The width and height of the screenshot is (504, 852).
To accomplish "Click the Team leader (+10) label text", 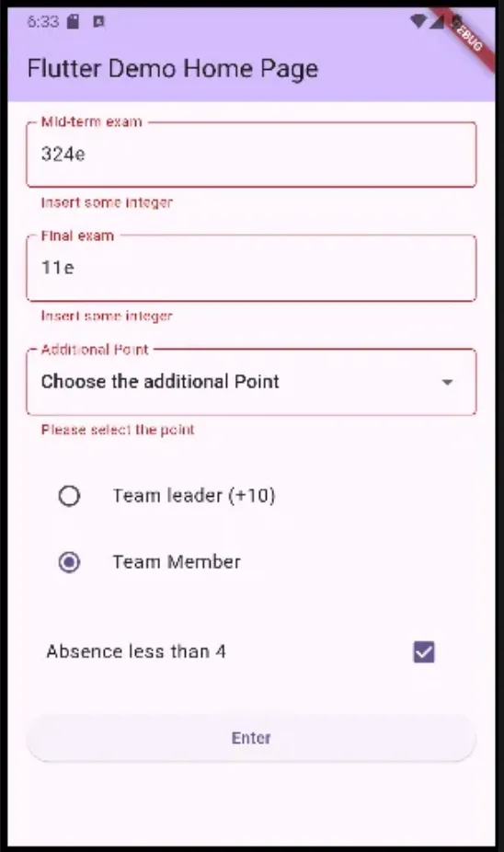I will coord(194,496).
